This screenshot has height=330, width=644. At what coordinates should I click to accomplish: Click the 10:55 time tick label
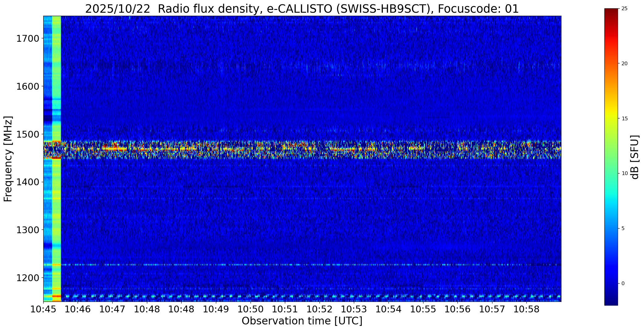click(423, 309)
